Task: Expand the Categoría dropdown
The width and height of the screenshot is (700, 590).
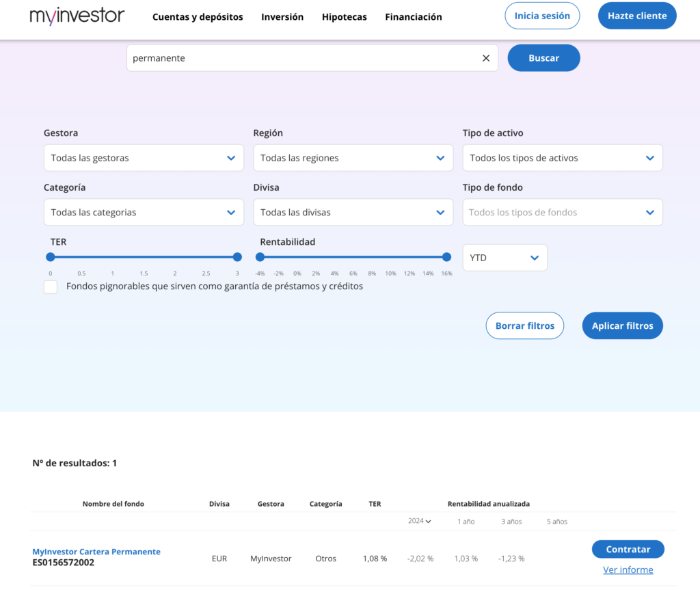Action: pyautogui.click(x=144, y=212)
